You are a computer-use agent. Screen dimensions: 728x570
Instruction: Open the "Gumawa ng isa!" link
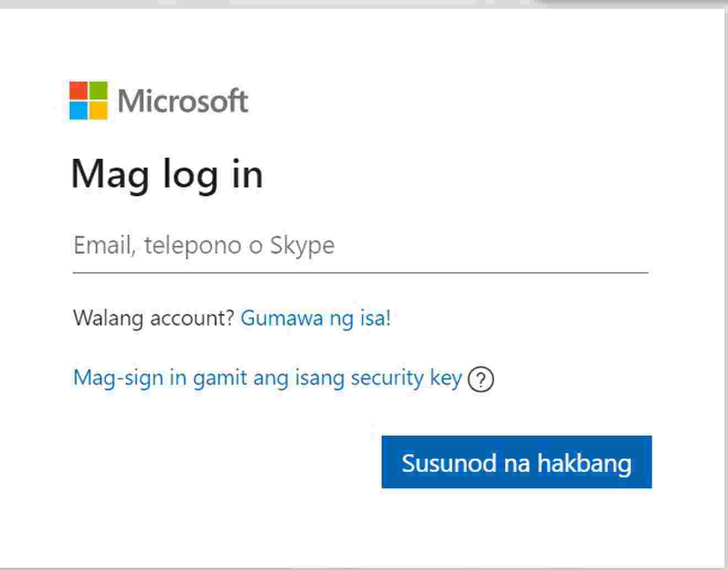[315, 318]
